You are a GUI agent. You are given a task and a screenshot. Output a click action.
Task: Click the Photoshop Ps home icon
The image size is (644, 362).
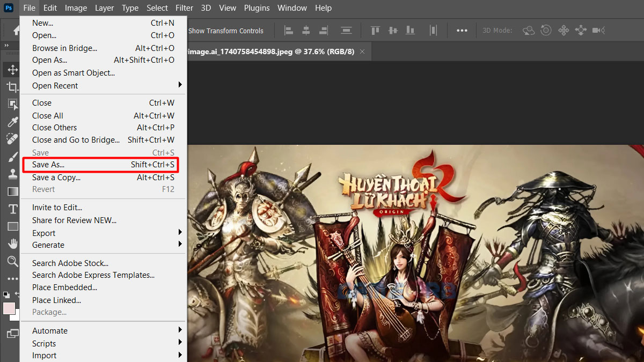pyautogui.click(x=9, y=8)
